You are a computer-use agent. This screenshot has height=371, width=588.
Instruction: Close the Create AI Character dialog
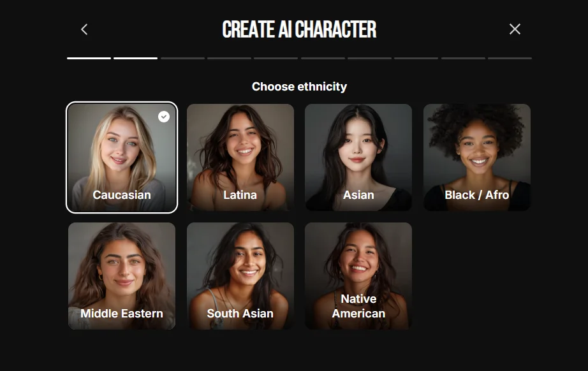(x=515, y=29)
